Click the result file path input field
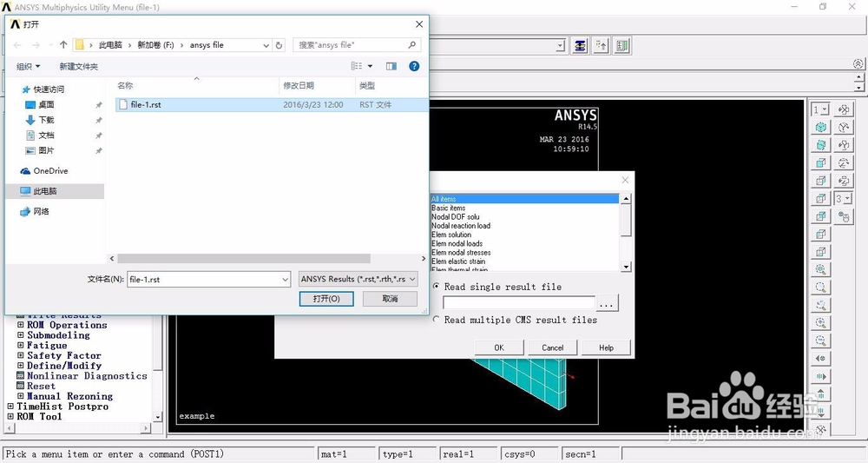This screenshot has height=463, width=868. [x=519, y=303]
